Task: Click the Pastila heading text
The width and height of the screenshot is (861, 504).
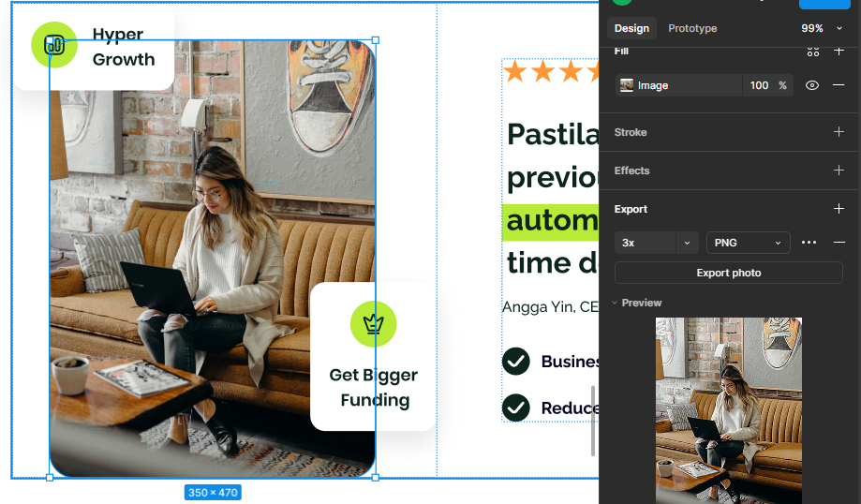Action: coord(553,134)
